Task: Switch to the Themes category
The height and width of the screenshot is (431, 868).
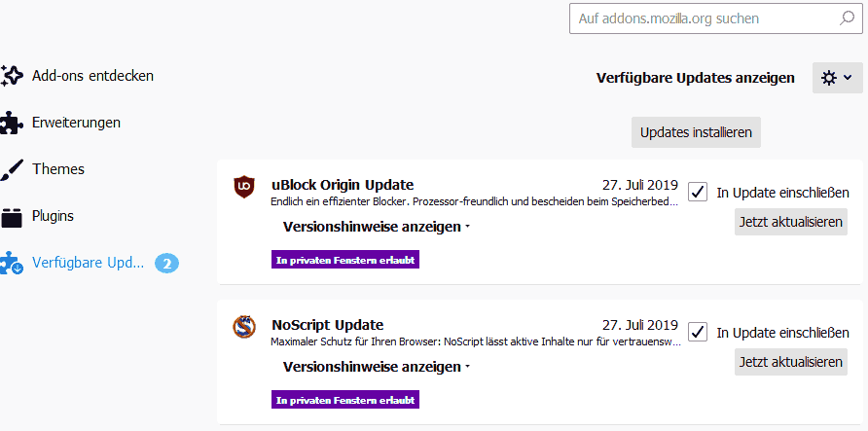Action: coord(58,169)
